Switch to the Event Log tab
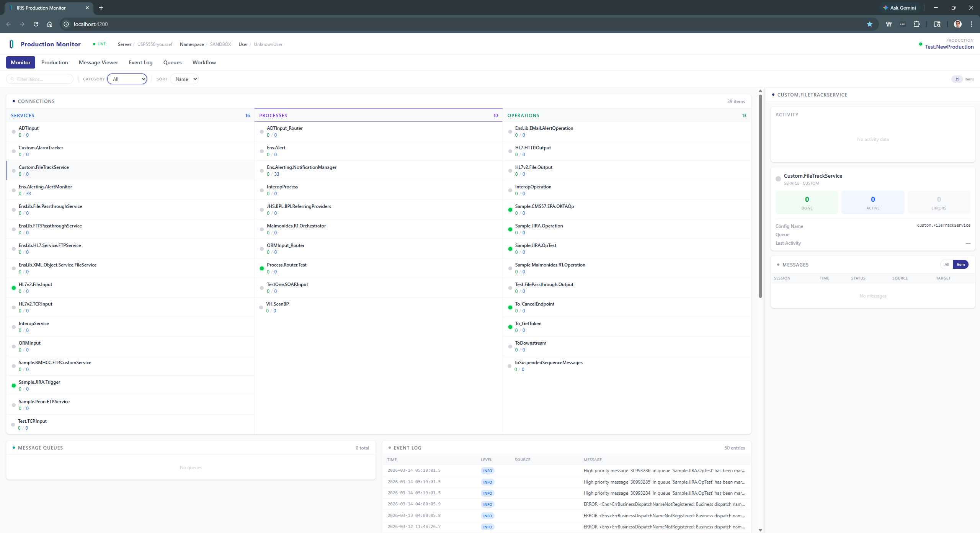This screenshot has height=533, width=980. click(140, 62)
